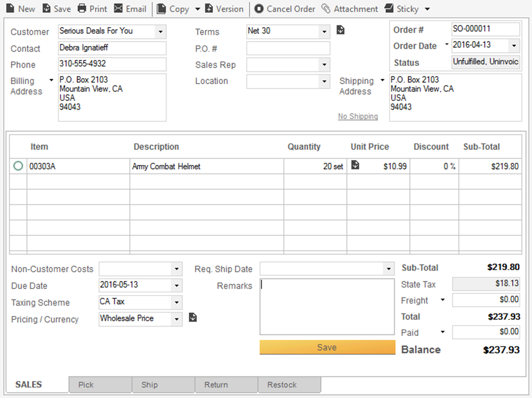
Task: Click the $219.80 row sub-total cell
Action: point(490,166)
